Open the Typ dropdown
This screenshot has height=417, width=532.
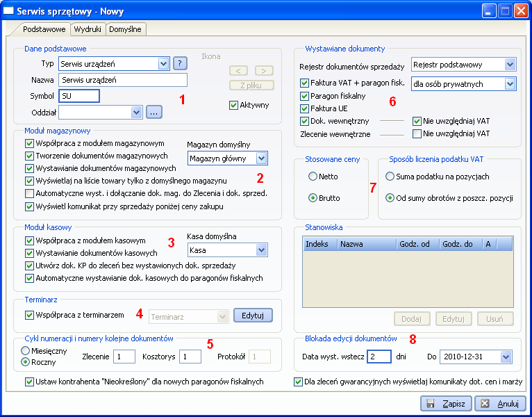point(163,63)
